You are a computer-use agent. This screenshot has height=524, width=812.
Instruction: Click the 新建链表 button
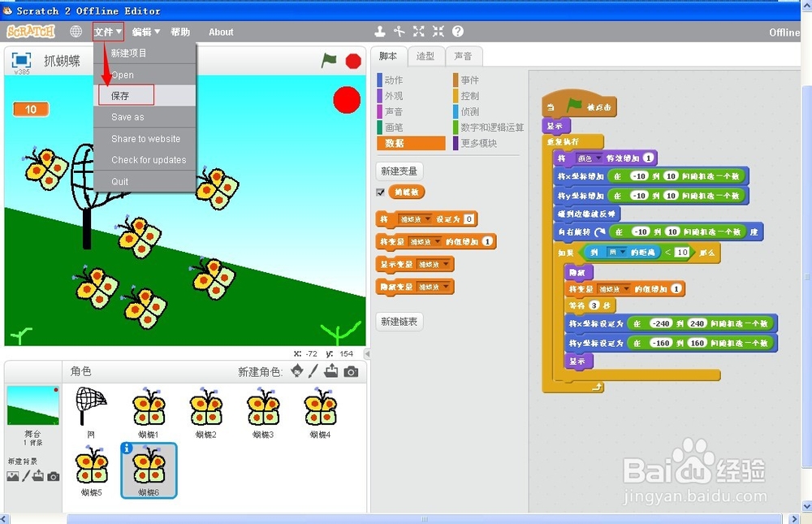coord(397,321)
